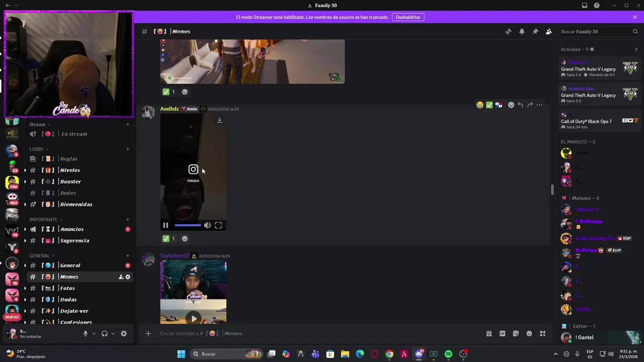Open Chrome from the taskbar
644x362 pixels.
[x=389, y=354]
